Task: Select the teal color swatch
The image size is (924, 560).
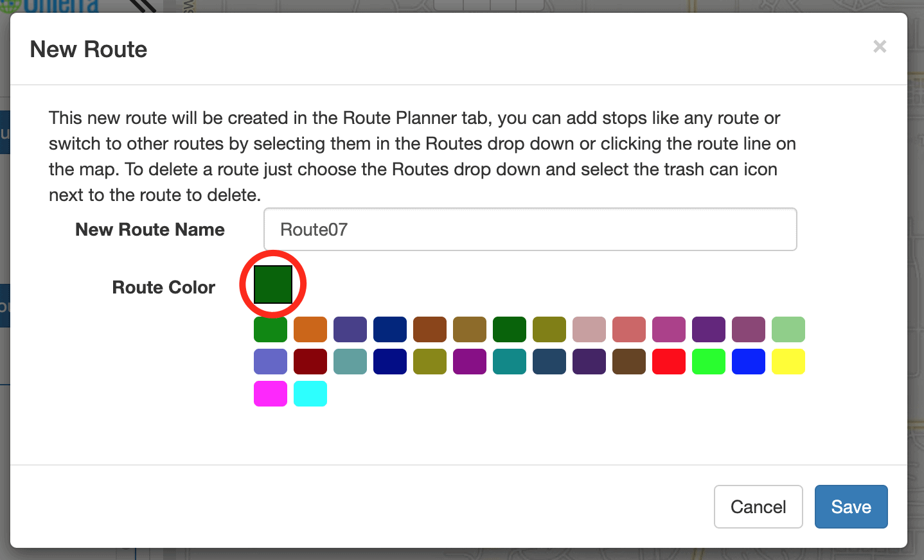Action: 510,362
